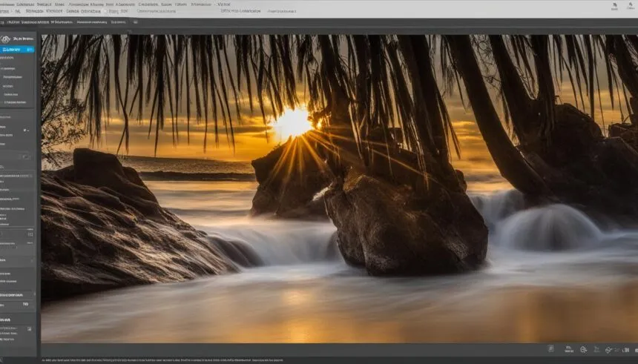638x364 pixels.
Task: Toggle the small box in the left panel's middle section
Action: pyautogui.click(x=26, y=156)
